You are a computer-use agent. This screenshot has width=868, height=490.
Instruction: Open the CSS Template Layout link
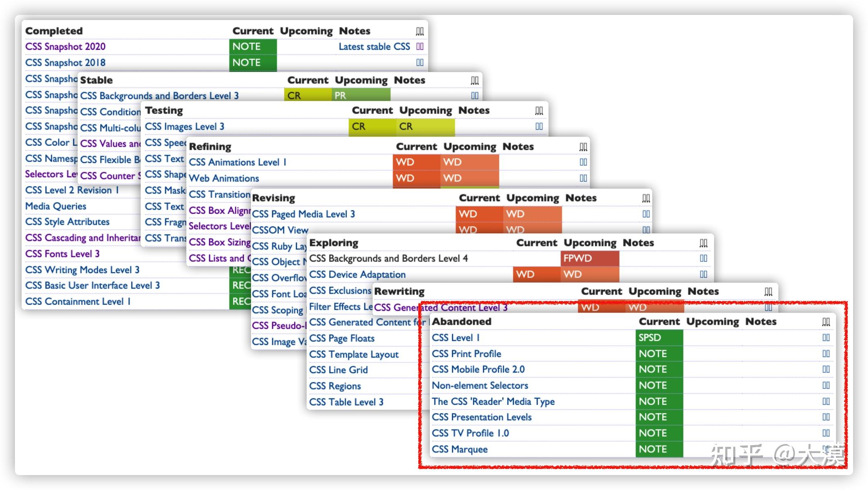coord(354,354)
